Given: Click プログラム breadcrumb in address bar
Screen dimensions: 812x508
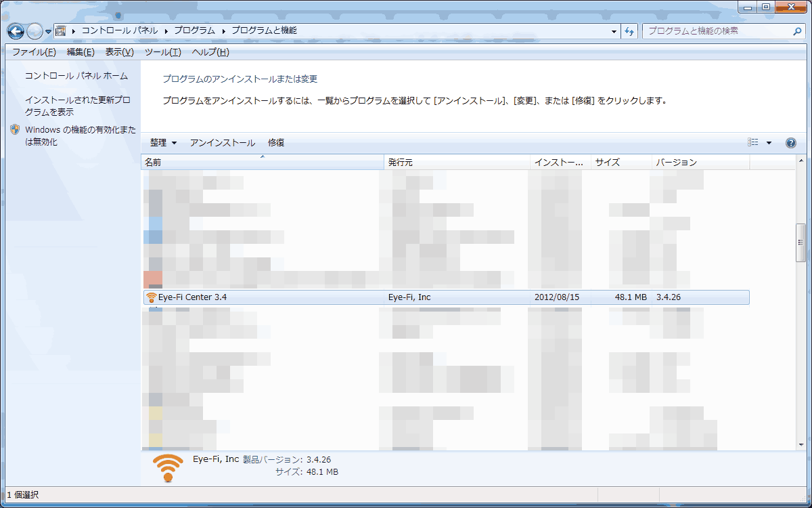Looking at the screenshot, I should click(194, 31).
